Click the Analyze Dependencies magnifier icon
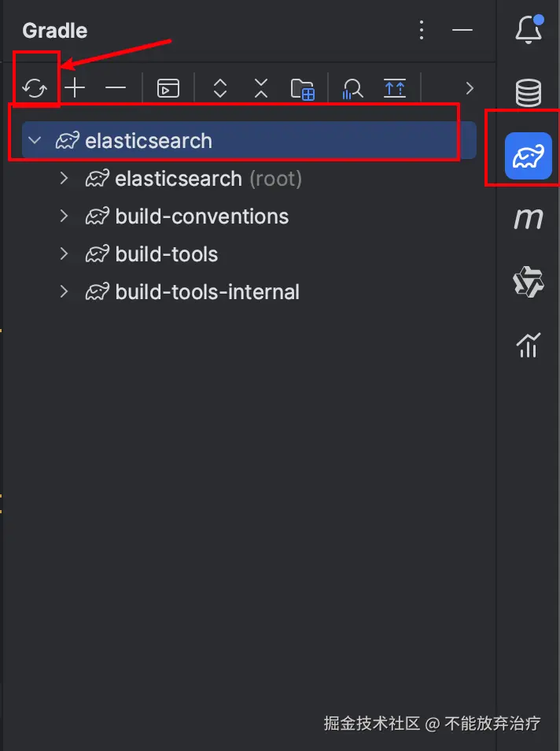This screenshot has width=560, height=751. (x=352, y=89)
